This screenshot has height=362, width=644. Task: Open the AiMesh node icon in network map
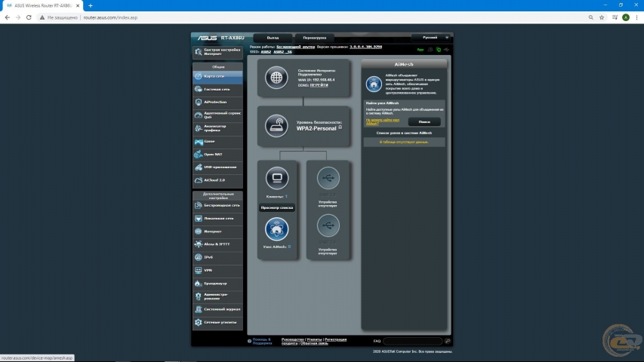(276, 229)
